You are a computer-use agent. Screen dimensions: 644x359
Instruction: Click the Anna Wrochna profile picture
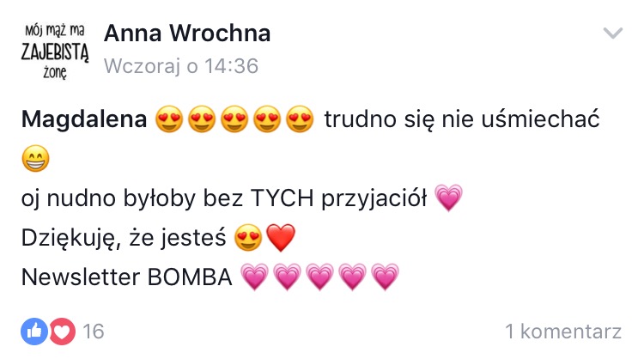[55, 51]
